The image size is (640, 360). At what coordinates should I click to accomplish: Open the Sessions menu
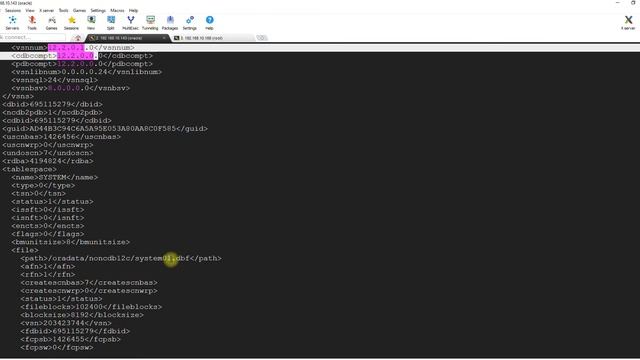tap(13, 10)
